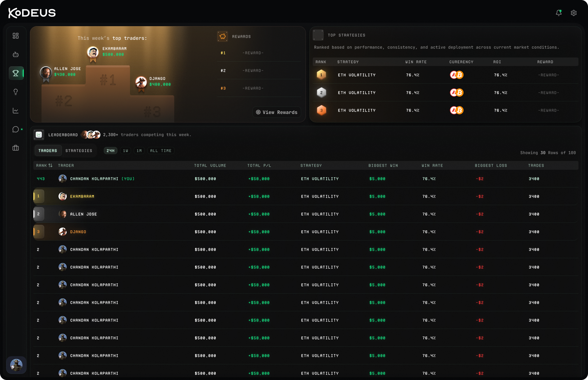Click Ekambaram's avatar in leaderboard row
The height and width of the screenshot is (380, 588).
coord(63,196)
